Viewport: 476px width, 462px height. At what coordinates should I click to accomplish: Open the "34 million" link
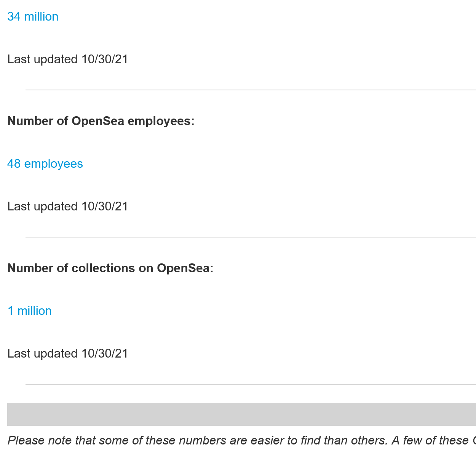pyautogui.click(x=33, y=16)
